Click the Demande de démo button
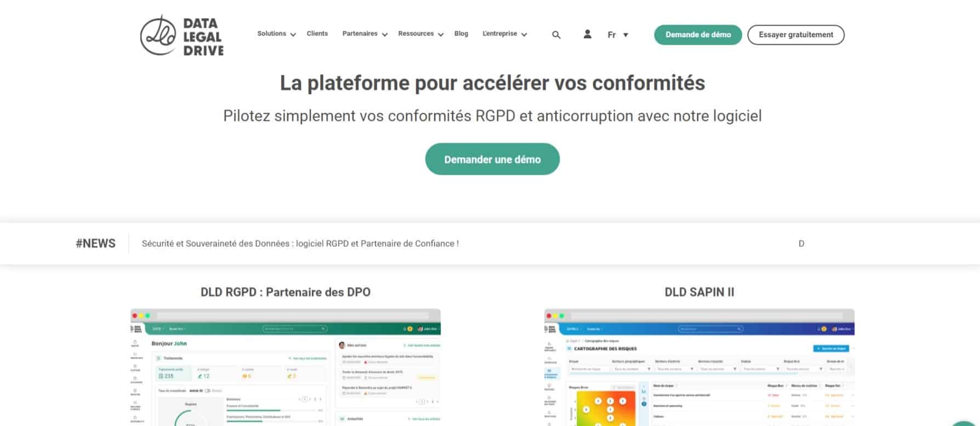980x426 pixels. pos(698,34)
